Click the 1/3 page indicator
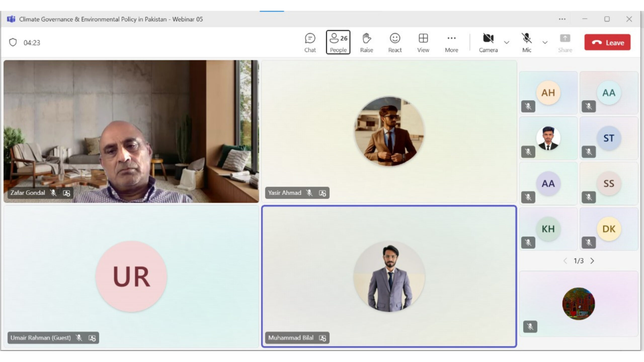 579,261
